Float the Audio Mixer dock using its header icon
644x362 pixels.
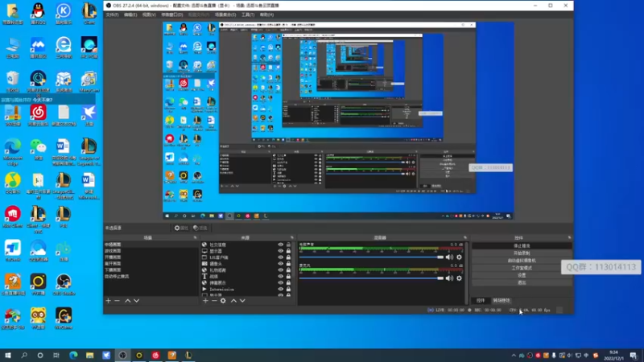(465, 237)
